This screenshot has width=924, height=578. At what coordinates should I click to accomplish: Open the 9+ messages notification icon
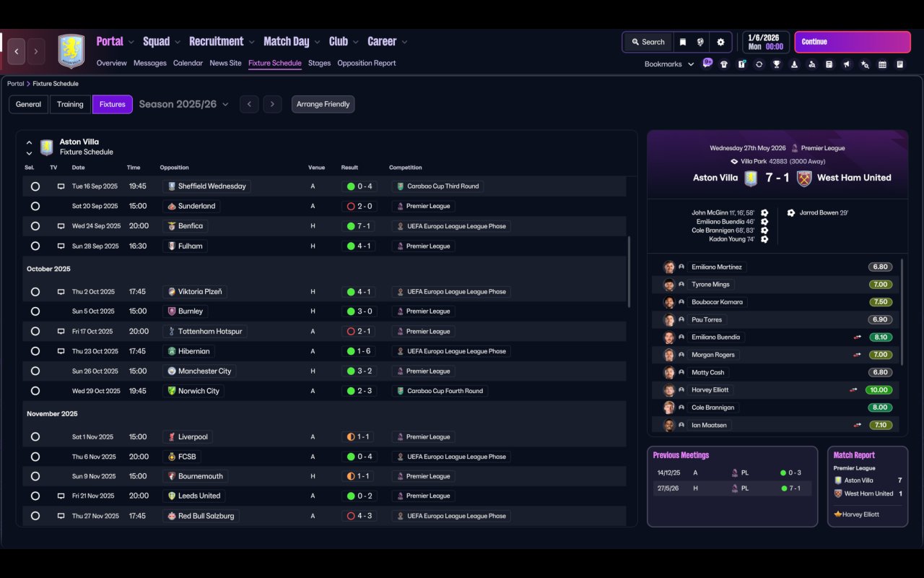point(707,63)
